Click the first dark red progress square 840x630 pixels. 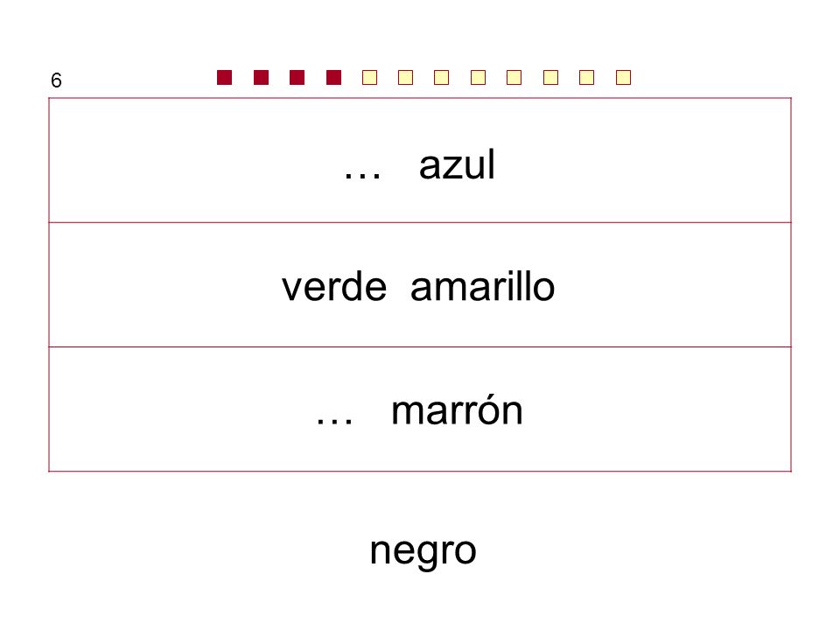[225, 78]
